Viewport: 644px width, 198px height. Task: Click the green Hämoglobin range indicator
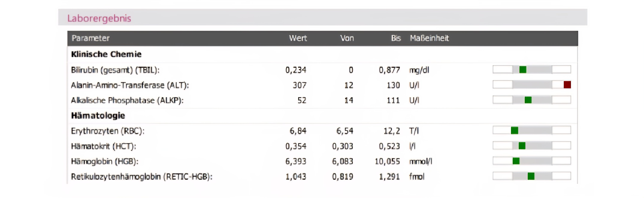coord(516,161)
